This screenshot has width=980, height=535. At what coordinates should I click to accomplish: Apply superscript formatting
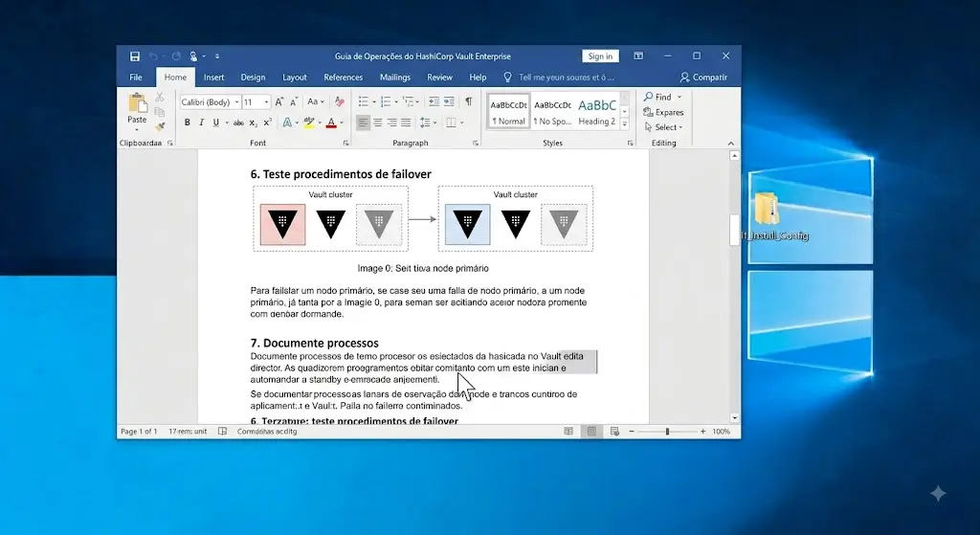pos(268,123)
